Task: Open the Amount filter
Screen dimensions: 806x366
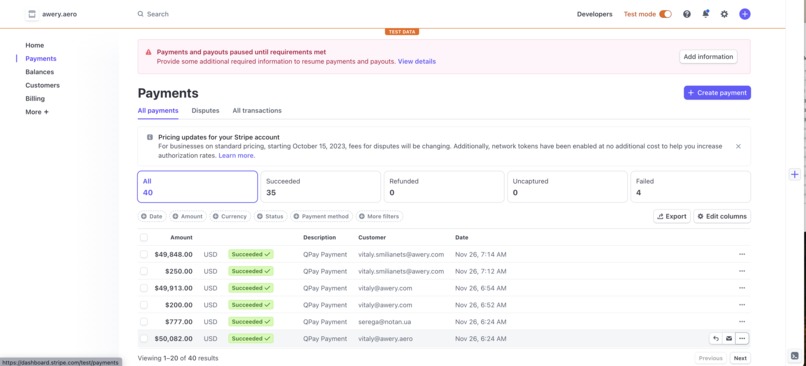Action: (188, 216)
